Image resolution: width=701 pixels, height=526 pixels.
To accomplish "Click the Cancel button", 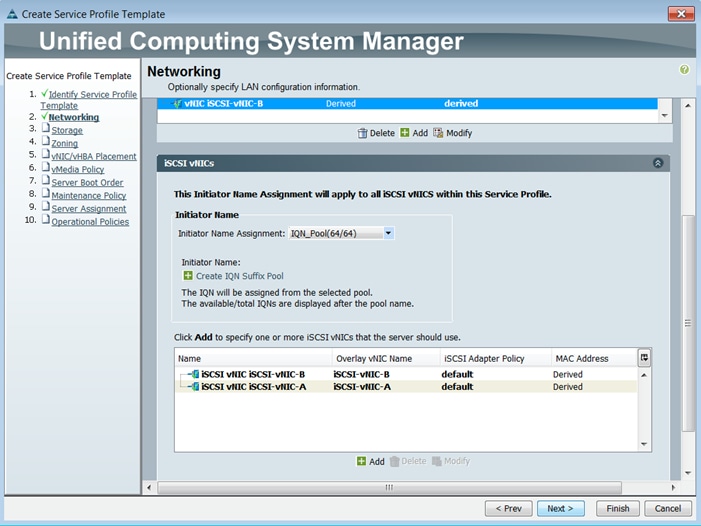I will coord(668,509).
